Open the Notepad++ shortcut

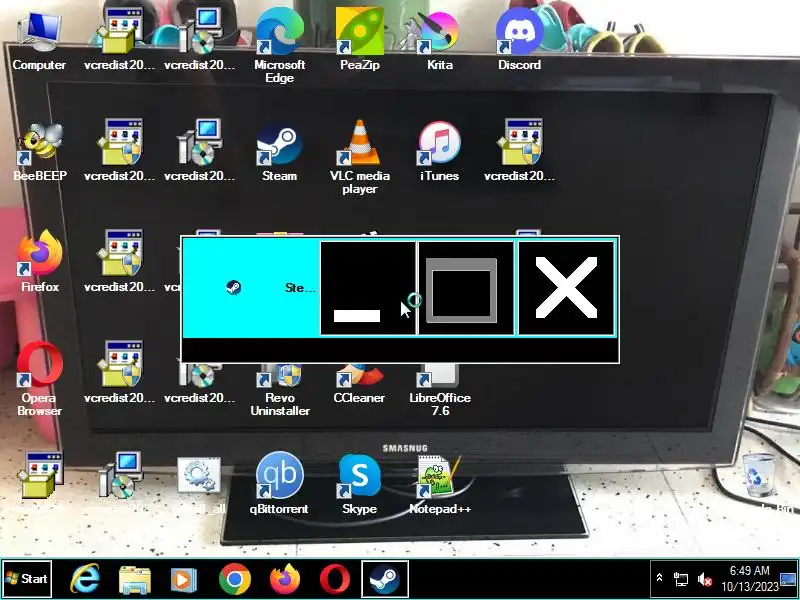pos(439,485)
